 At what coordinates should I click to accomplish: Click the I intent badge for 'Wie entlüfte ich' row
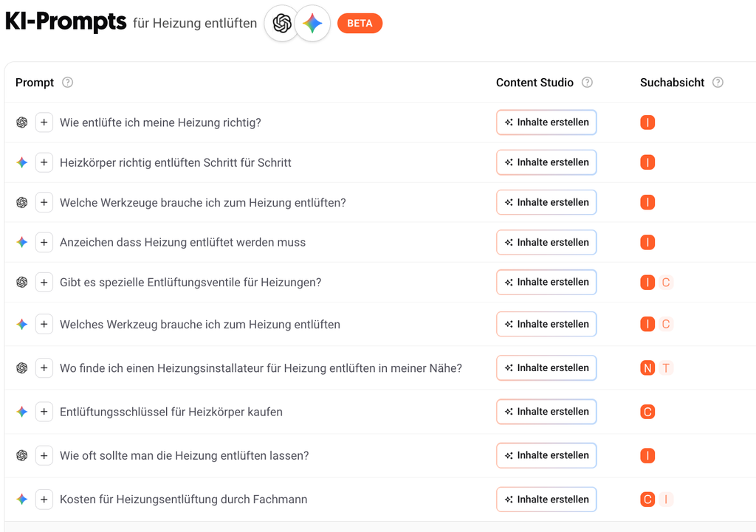pyautogui.click(x=647, y=122)
